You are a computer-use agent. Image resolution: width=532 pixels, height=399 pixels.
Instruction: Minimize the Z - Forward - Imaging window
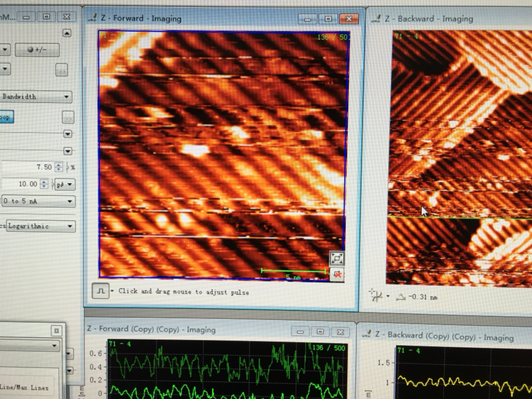[307, 19]
